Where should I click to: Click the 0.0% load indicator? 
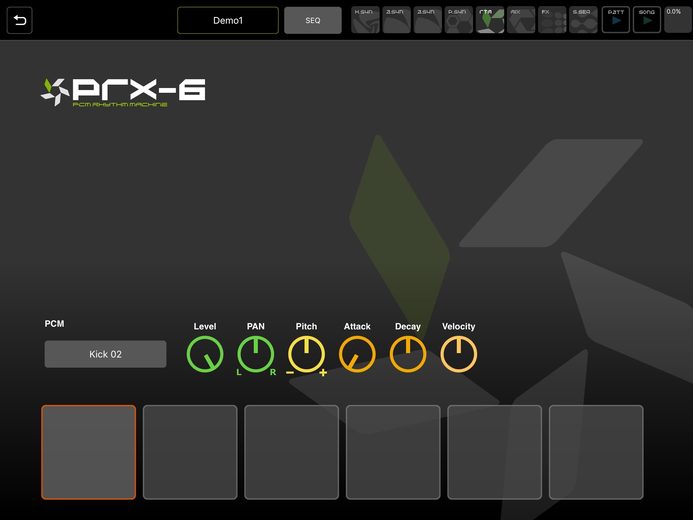point(678,20)
